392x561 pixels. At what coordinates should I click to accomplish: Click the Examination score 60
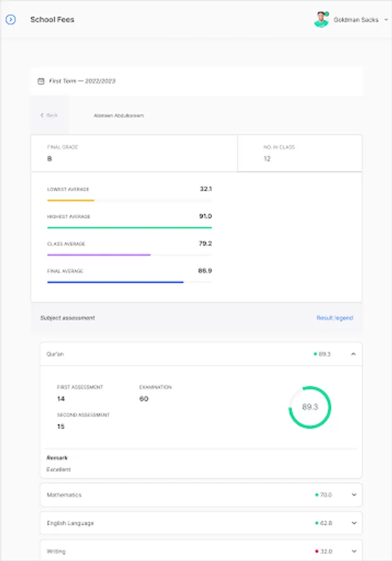click(x=144, y=398)
